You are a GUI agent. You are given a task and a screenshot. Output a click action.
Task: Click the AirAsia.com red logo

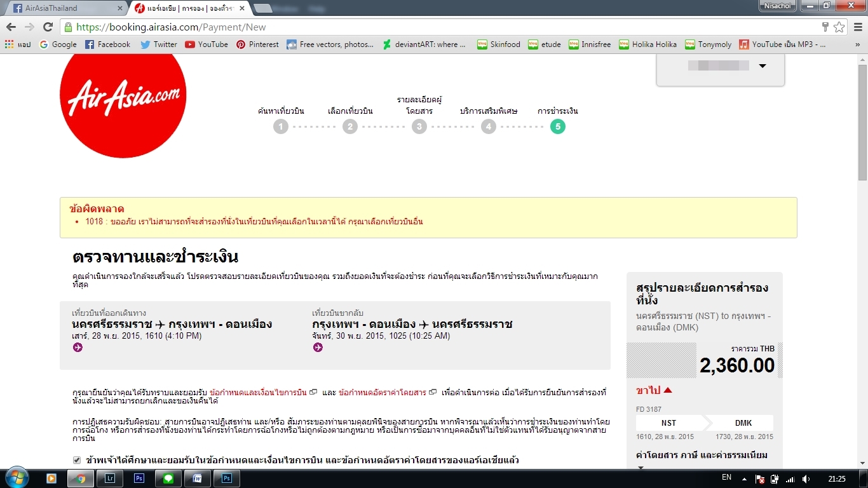pos(123,95)
